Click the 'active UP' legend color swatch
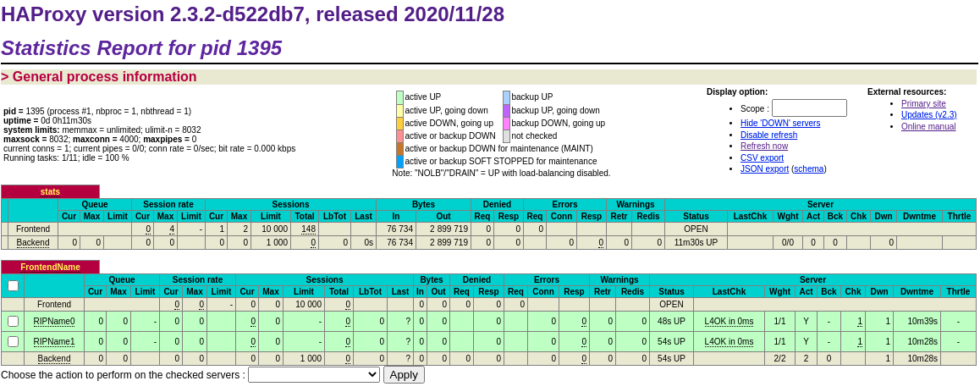 click(x=400, y=97)
